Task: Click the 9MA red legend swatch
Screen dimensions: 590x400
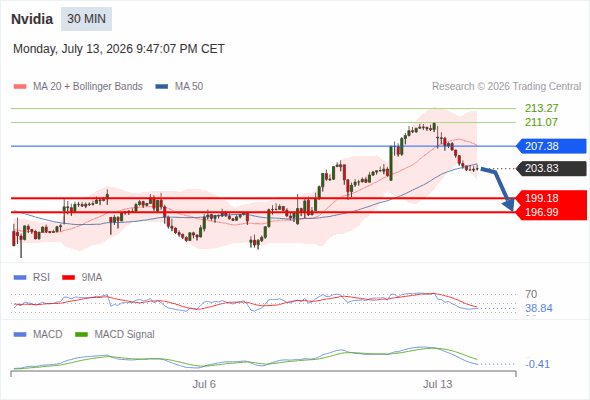Action: coord(68,278)
